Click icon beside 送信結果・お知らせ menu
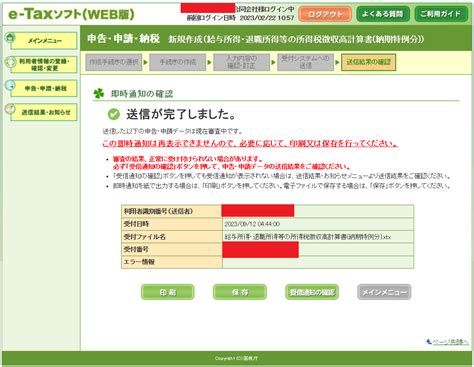The image size is (474, 367). click(x=10, y=109)
